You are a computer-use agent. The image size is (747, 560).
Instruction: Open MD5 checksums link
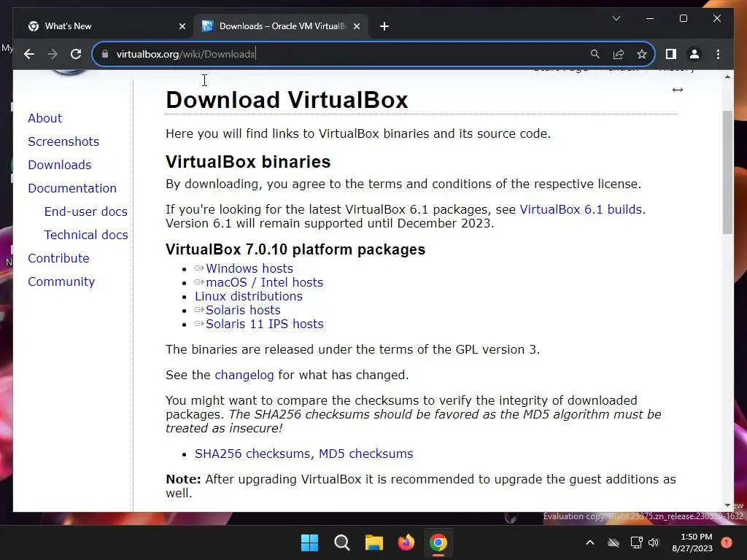[365, 454]
